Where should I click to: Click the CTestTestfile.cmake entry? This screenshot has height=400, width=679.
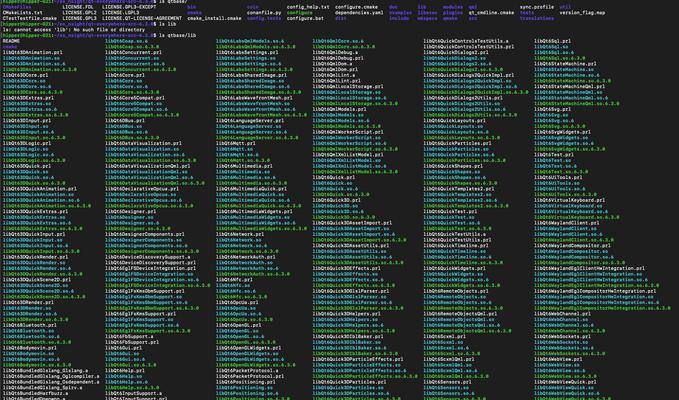[29, 19]
